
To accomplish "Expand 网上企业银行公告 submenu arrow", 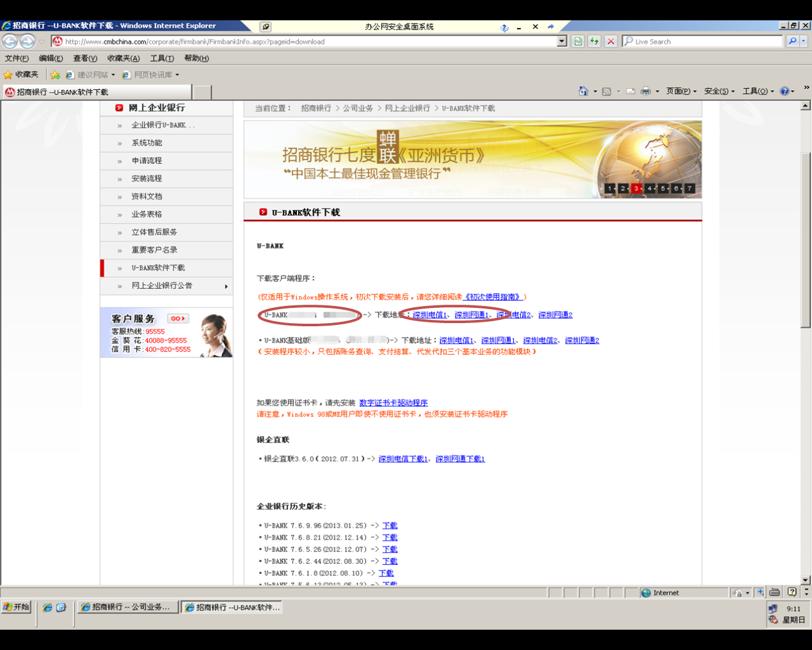I will click(226, 286).
